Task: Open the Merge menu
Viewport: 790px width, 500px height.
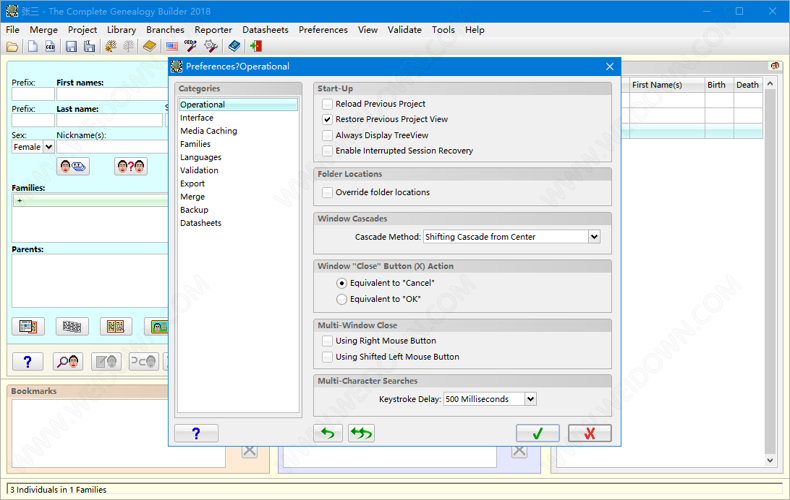Action: click(x=44, y=30)
